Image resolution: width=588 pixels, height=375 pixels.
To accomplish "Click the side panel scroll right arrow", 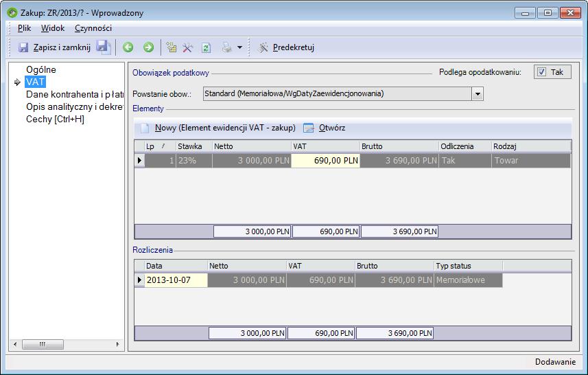I will 117,344.
